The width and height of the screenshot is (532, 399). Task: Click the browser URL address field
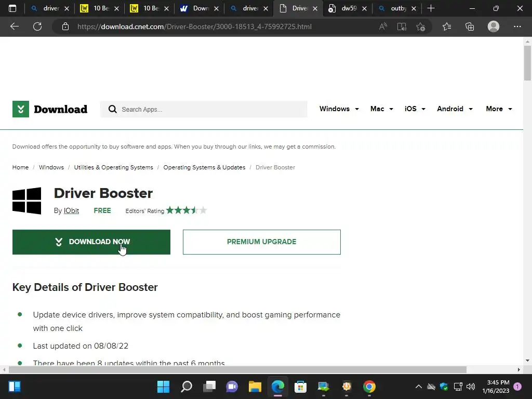click(194, 26)
